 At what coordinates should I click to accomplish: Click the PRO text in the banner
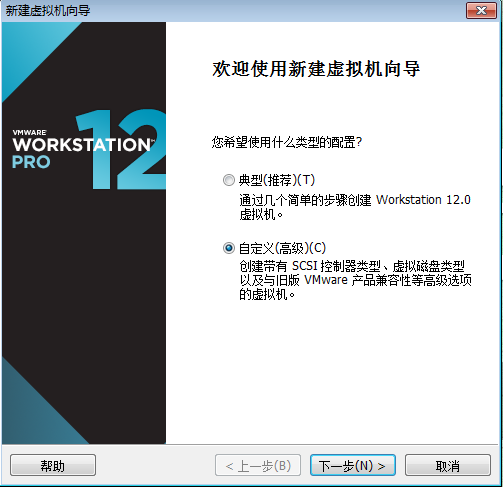[31, 162]
